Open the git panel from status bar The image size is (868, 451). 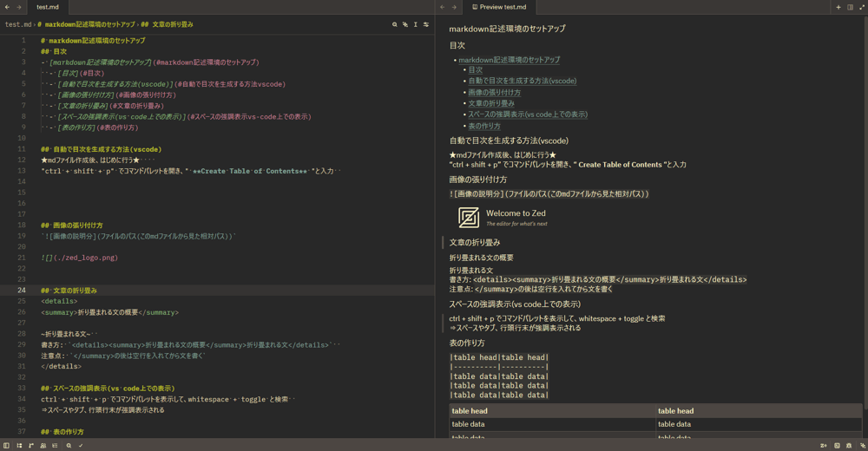[x=31, y=445]
